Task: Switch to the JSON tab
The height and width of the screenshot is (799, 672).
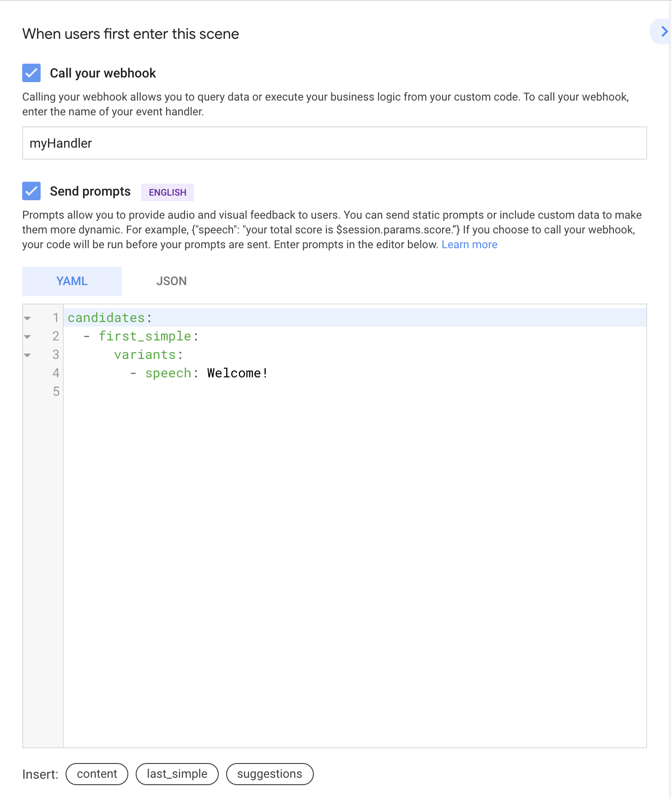Action: tap(171, 281)
